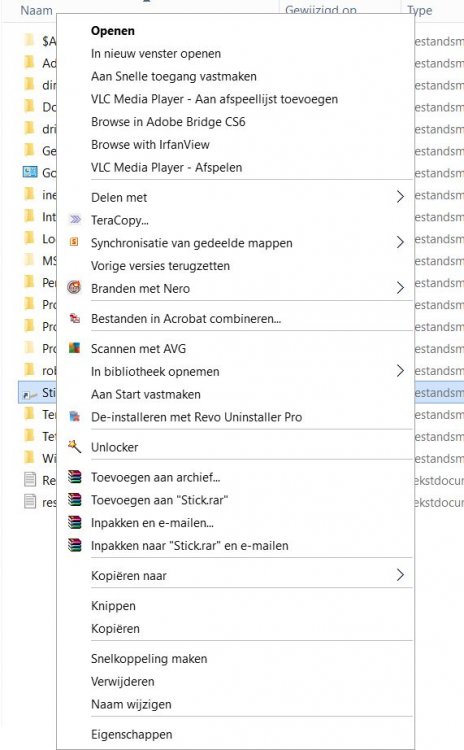The width and height of the screenshot is (464, 750).
Task: Click the orange Synchronisatie shared folders icon
Action: (74, 242)
